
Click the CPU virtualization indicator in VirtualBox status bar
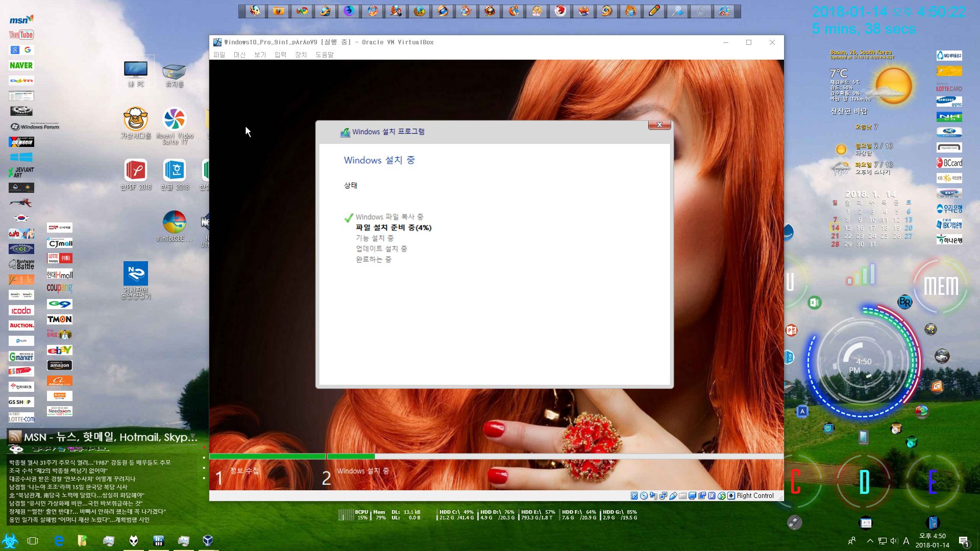point(712,495)
